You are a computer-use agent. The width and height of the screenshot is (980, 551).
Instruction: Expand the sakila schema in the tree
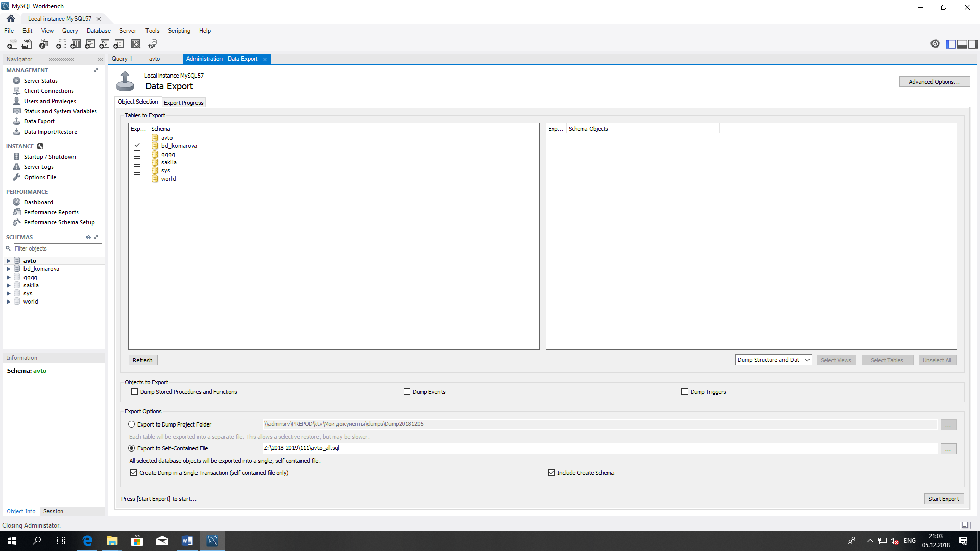point(8,285)
